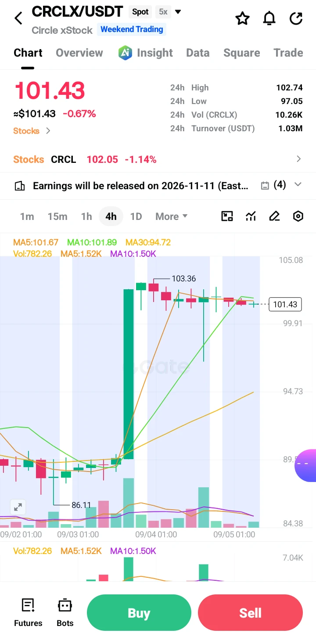Tap the Spot badge
This screenshot has width=316, height=644.
(x=140, y=12)
